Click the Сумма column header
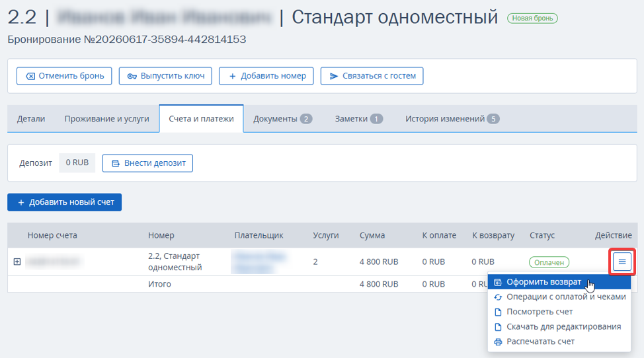Screen dimensions: 644x358 (372, 235)
